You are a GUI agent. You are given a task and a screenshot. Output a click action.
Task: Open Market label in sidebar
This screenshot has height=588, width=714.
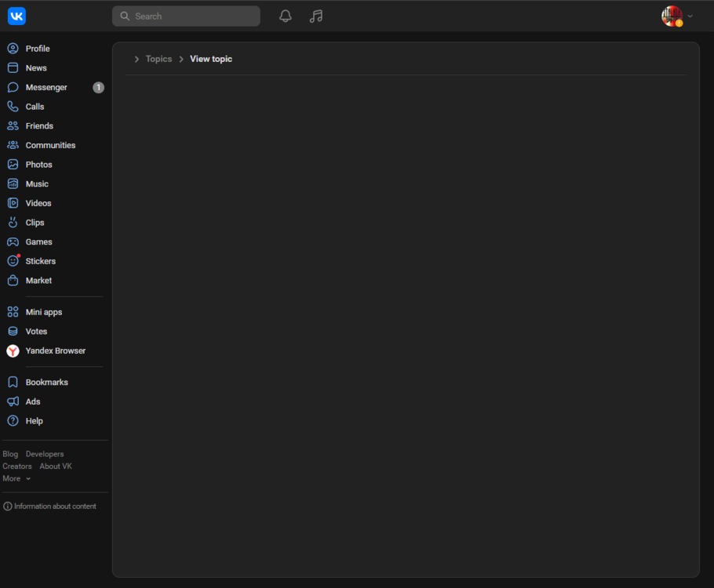click(x=38, y=281)
